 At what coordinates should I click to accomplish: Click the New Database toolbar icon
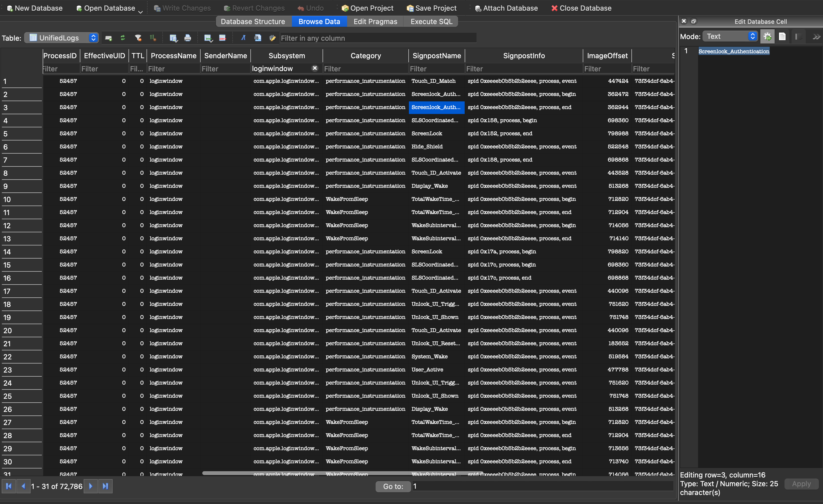point(10,8)
